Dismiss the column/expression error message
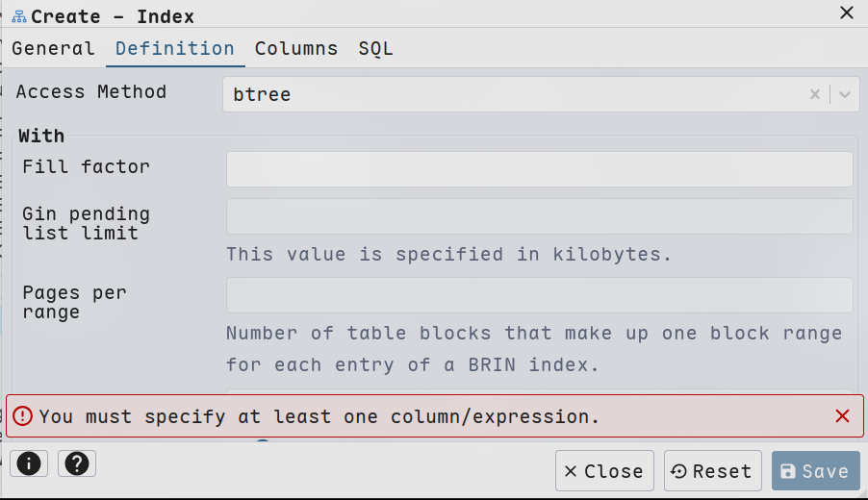Image resolution: width=868 pixels, height=500 pixels. coord(843,416)
